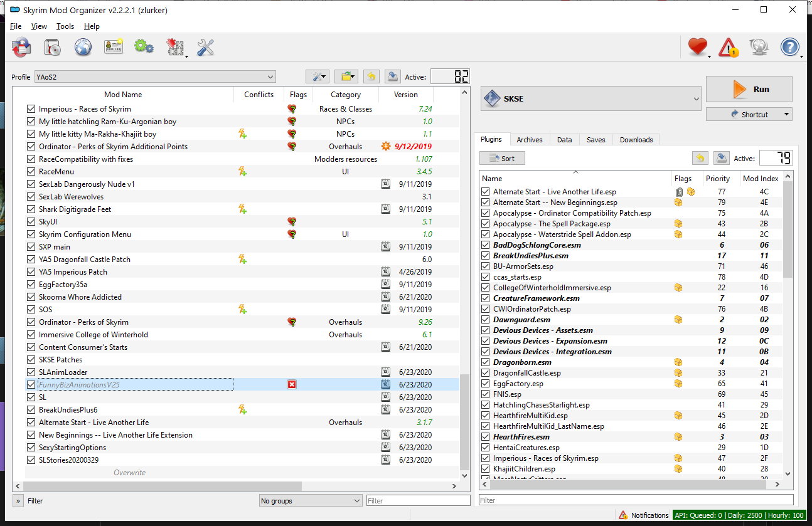The width and height of the screenshot is (812, 526).
Task: Sort mods by Category column header
Action: pyautogui.click(x=346, y=95)
